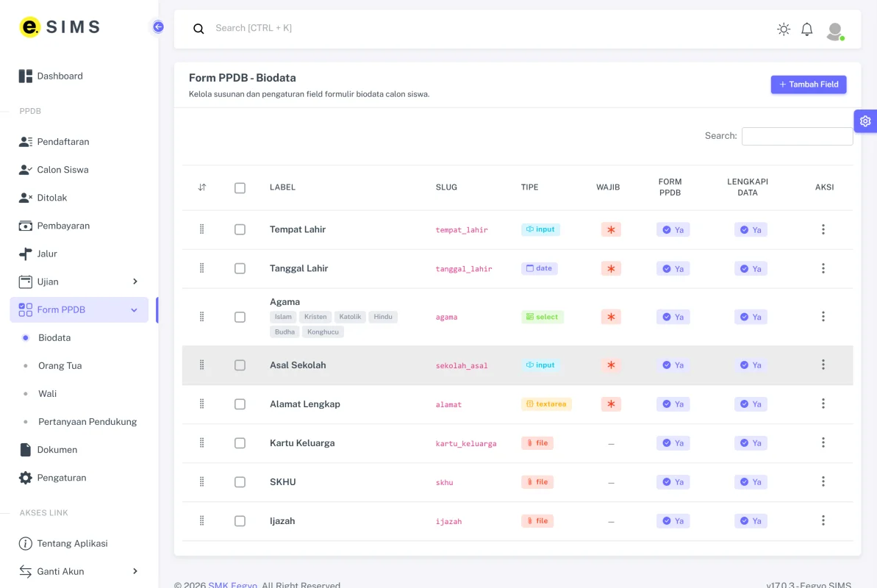Tick the select-all checkbox in the table header
Viewport: 877px width, 588px height.
click(240, 188)
